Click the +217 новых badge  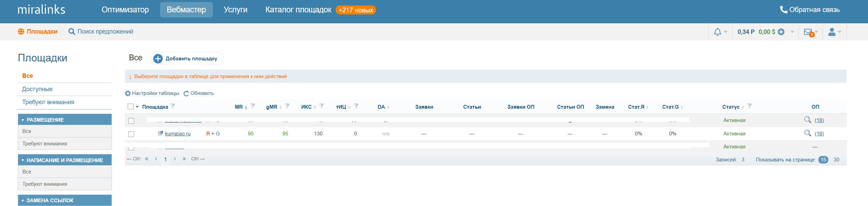[356, 10]
